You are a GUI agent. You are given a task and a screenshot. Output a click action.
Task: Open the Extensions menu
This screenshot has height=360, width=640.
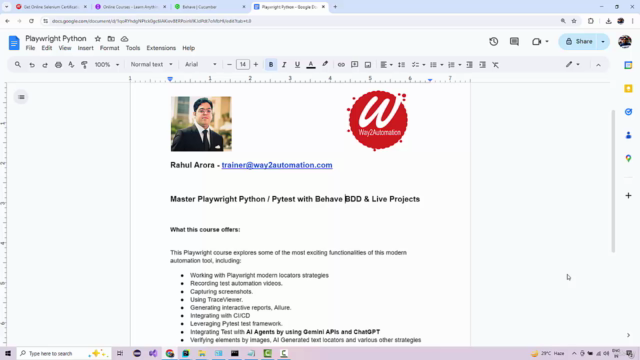(161, 48)
